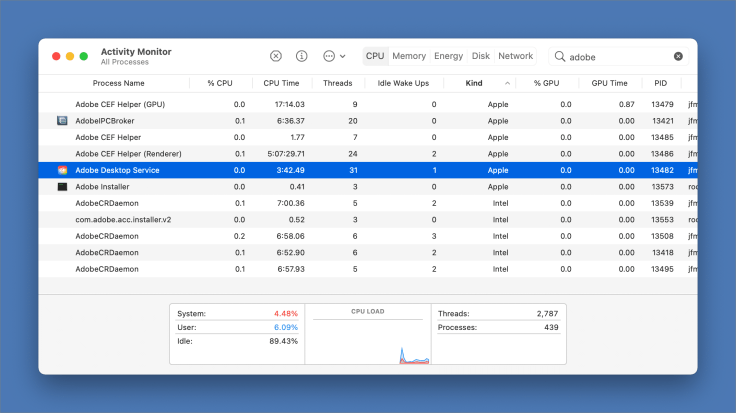The width and height of the screenshot is (736, 413).
Task: Click GPU Time value 0.87
Action: pyautogui.click(x=626, y=104)
